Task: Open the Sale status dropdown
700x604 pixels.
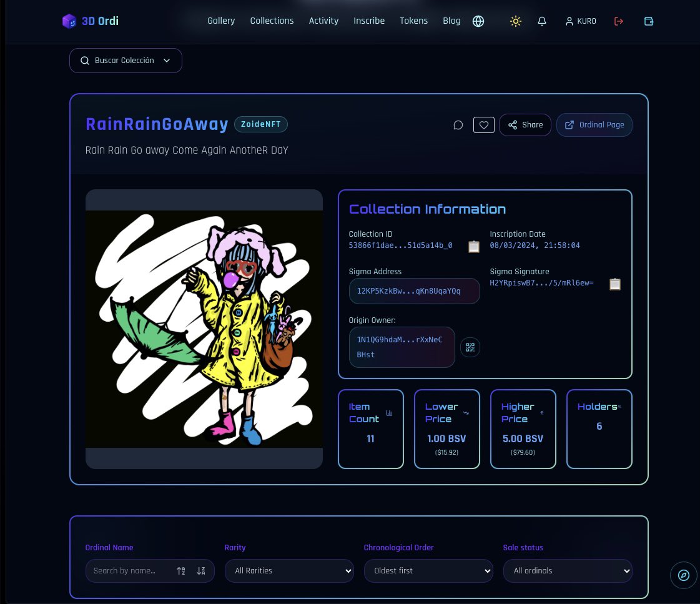Action: tap(568, 570)
